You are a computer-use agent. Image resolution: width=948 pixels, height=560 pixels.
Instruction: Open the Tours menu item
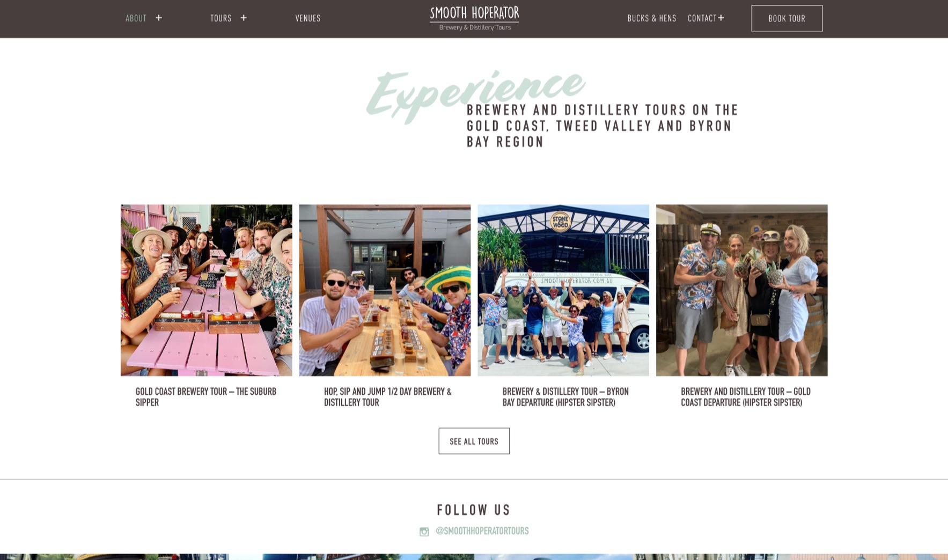coord(221,18)
